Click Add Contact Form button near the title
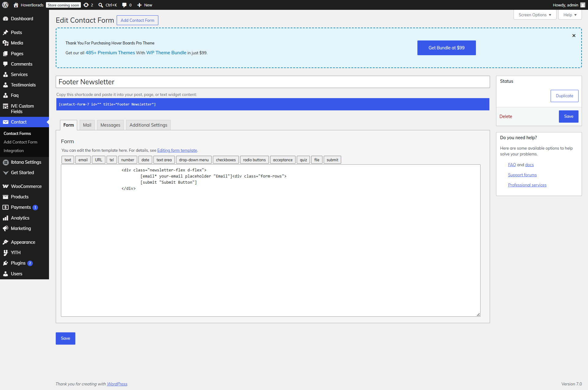 coord(138,20)
